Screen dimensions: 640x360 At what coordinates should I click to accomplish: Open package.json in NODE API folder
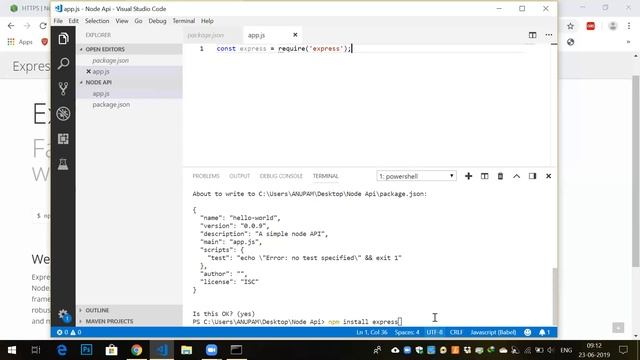(x=111, y=104)
